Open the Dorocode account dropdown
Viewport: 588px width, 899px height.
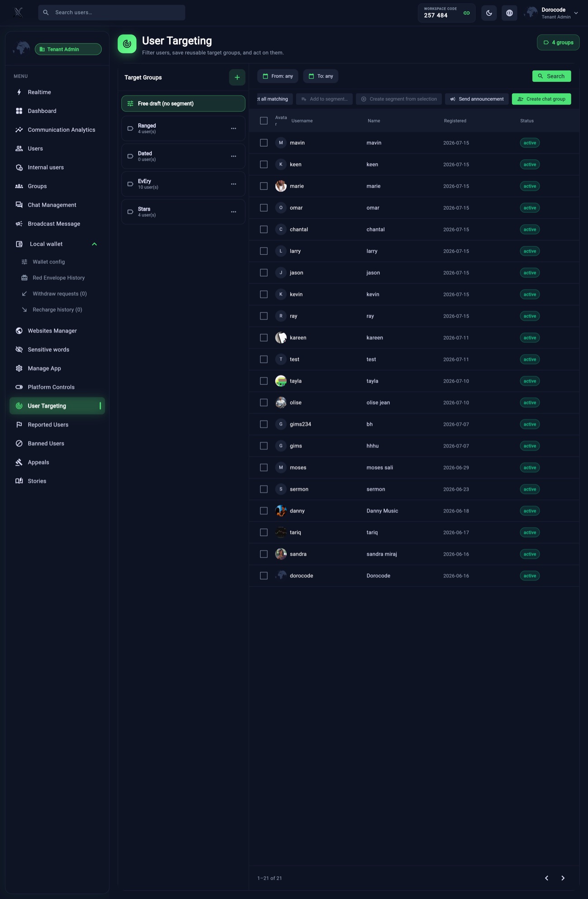[x=552, y=13]
